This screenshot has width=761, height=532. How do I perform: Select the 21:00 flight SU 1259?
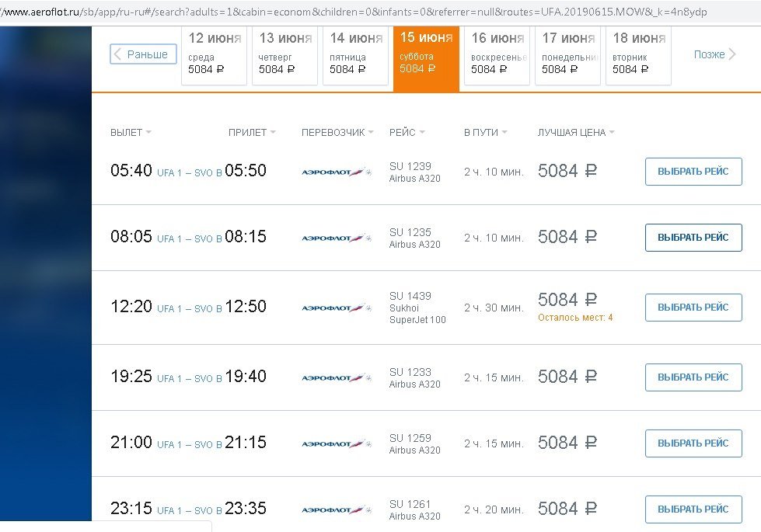tap(693, 443)
